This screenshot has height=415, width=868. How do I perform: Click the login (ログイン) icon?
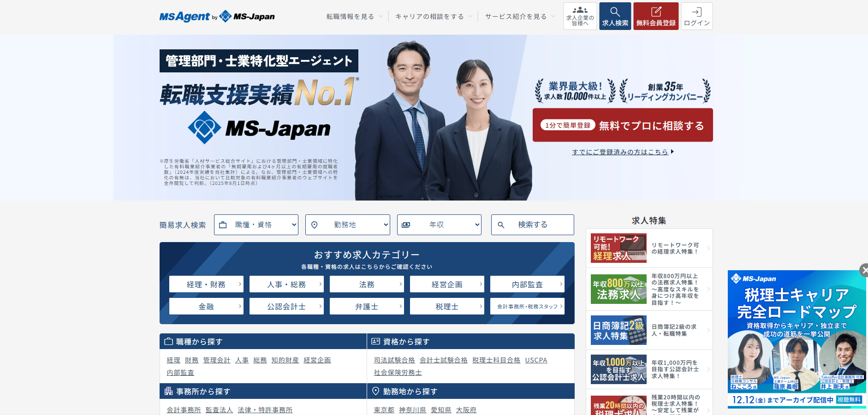[696, 12]
